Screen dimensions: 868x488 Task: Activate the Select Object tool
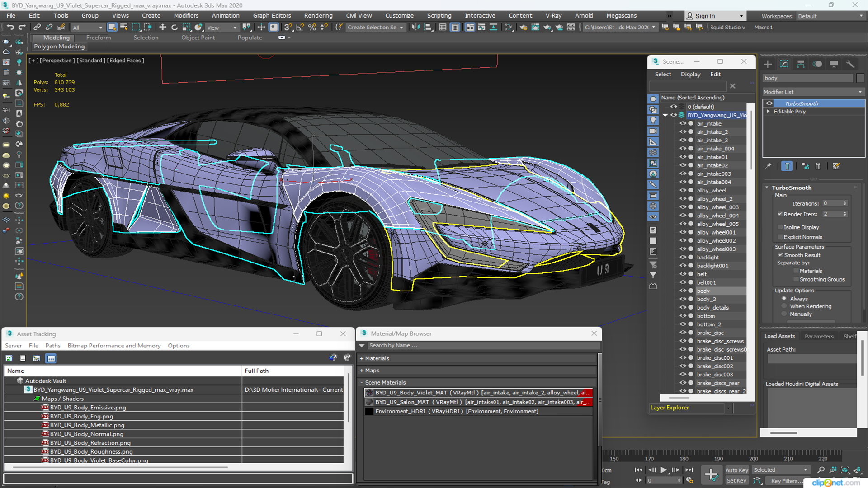[112, 27]
